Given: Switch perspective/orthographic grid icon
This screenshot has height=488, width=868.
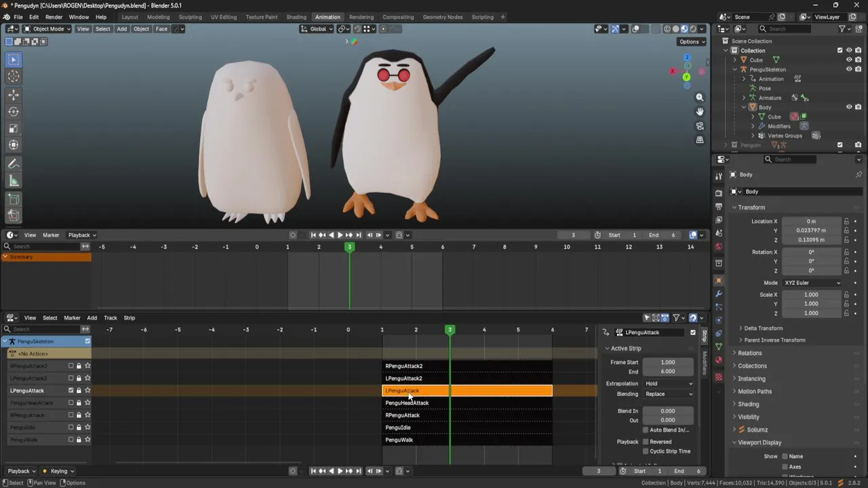Looking at the screenshot, I should click(x=700, y=140).
